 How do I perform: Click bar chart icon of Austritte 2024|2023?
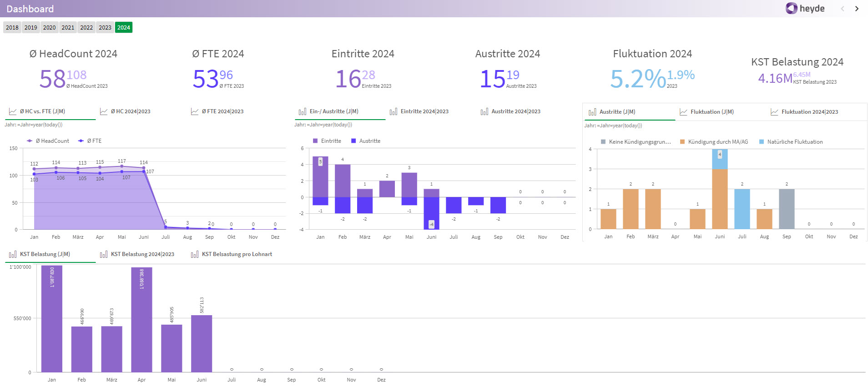tap(484, 111)
